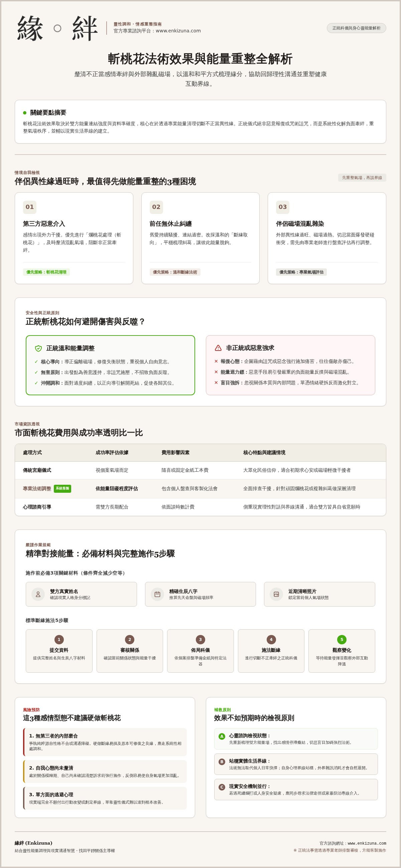Click the 先重整氣場，再談界線 tag

pos(362,178)
